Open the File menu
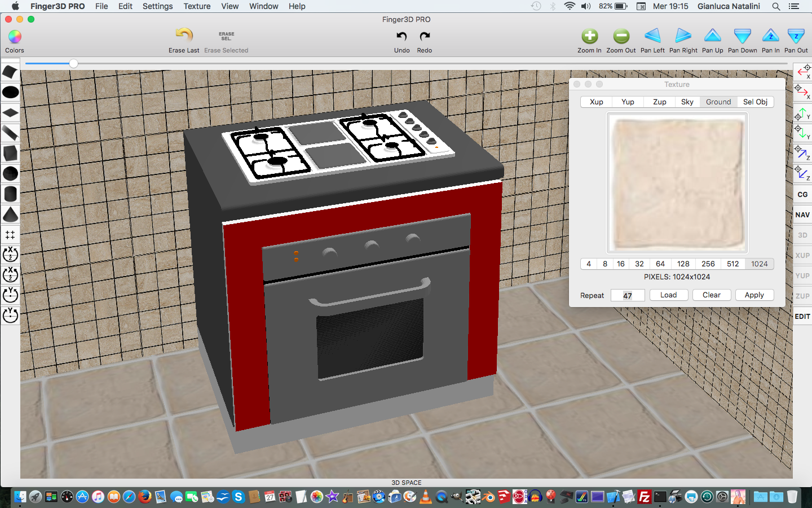Viewport: 812px width, 508px height. 101,6
